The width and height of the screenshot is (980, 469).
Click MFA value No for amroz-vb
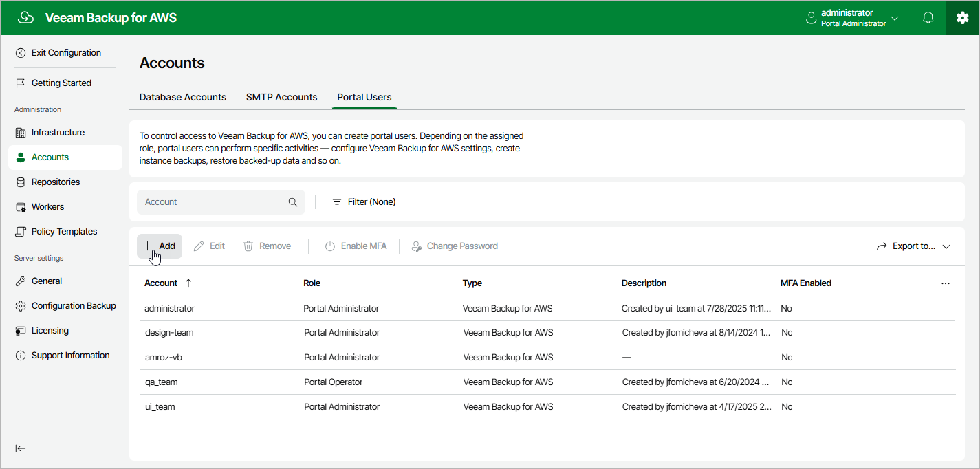787,358
